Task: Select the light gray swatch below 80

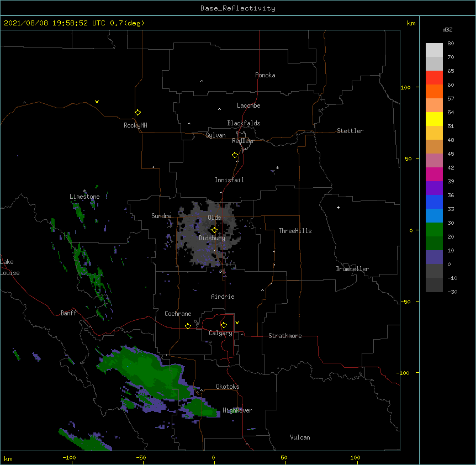Action: click(x=434, y=50)
